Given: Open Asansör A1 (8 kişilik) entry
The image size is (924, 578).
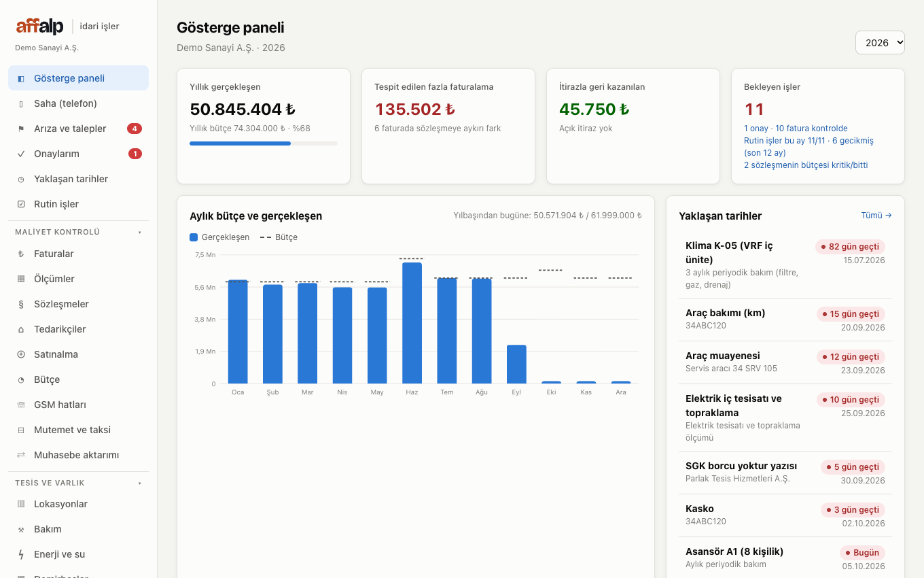Looking at the screenshot, I should 785,558.
